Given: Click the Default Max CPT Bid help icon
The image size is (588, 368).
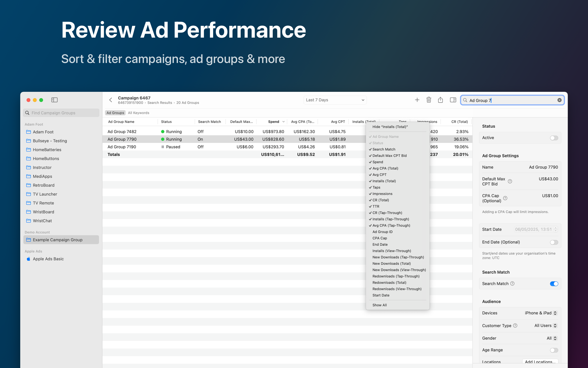Looking at the screenshot, I should coord(510,181).
